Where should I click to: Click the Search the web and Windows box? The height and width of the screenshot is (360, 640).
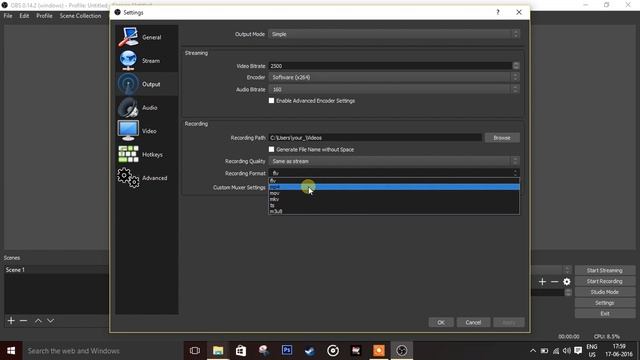[x=102, y=351]
